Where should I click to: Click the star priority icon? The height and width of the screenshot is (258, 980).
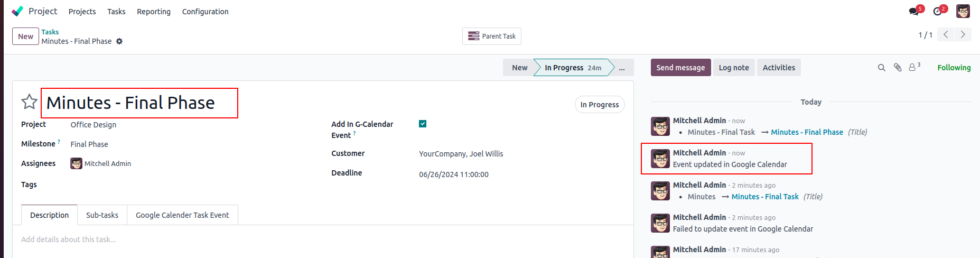point(29,102)
